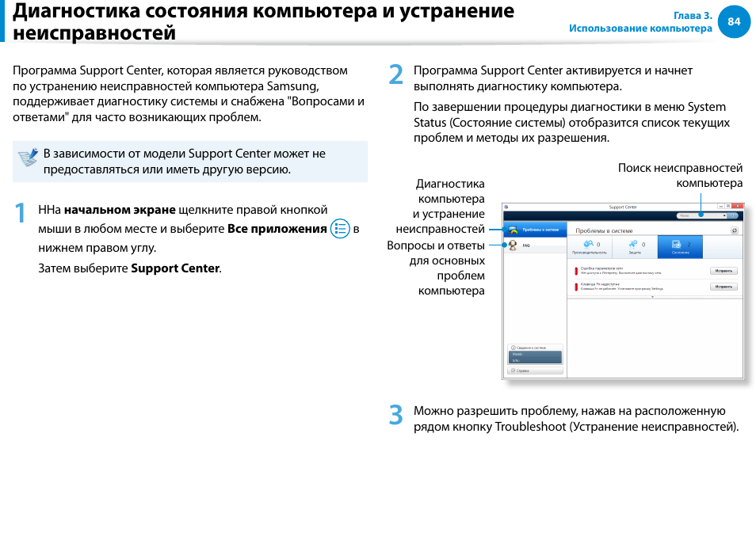
Task: Click the page number 84 badge
Action: [734, 21]
